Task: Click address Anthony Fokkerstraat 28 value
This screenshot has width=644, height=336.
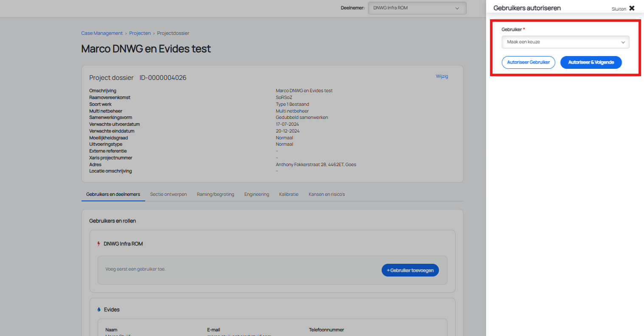Action: pyautogui.click(x=316, y=165)
